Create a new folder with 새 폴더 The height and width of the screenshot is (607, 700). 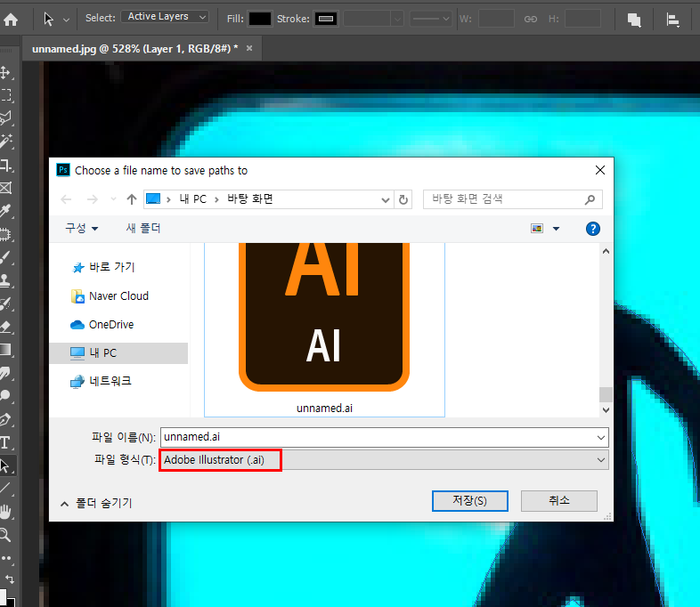pyautogui.click(x=142, y=229)
